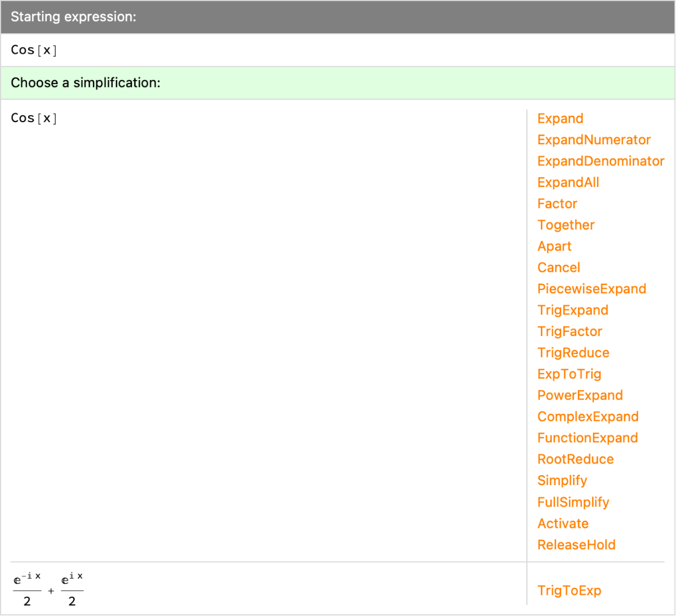Apply the TrigReduce transformation
This screenshot has height=616, width=676.
pyautogui.click(x=573, y=353)
